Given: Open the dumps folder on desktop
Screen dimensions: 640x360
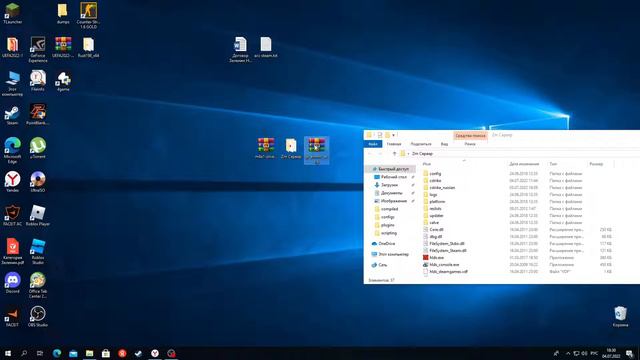Looking at the screenshot, I should coord(62,13).
